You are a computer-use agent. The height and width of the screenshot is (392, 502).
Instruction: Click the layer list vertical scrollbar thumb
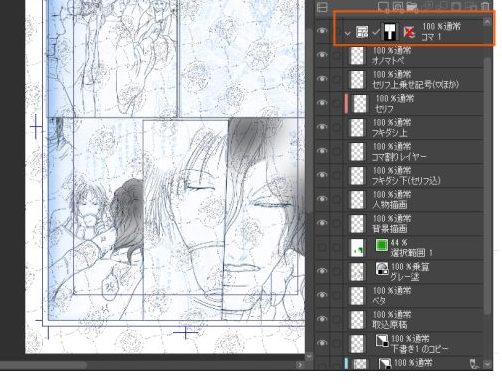487,185
